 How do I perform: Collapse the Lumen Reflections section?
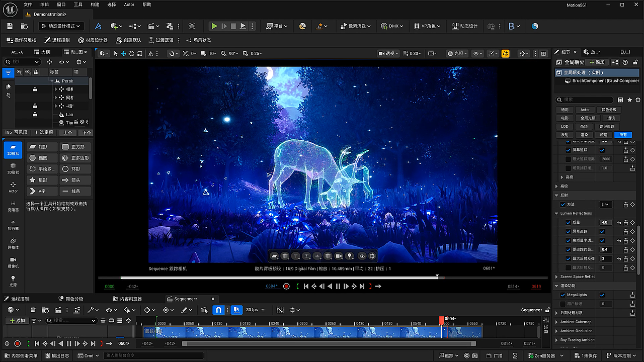(x=557, y=213)
